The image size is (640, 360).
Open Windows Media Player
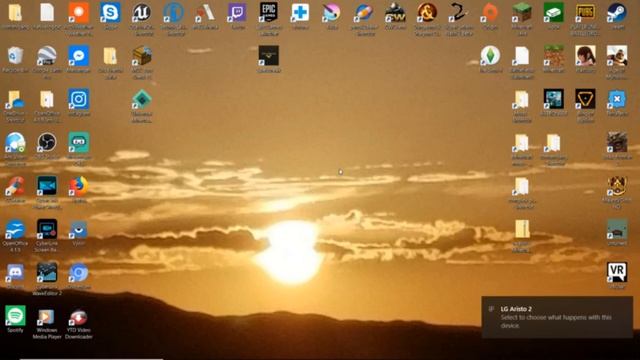[x=47, y=316]
